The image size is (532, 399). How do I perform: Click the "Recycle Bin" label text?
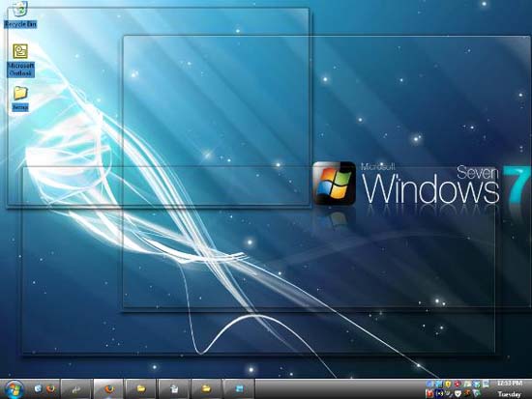pyautogui.click(x=20, y=24)
